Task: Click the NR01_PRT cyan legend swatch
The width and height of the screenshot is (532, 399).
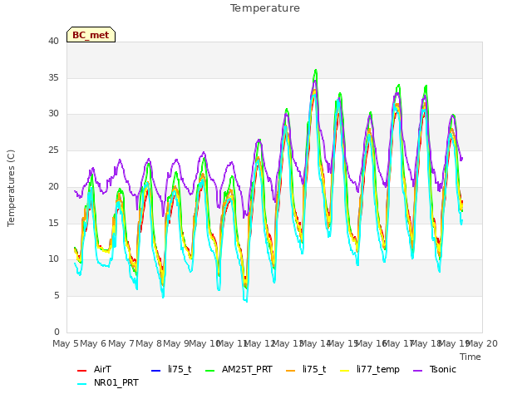Action: click(81, 384)
